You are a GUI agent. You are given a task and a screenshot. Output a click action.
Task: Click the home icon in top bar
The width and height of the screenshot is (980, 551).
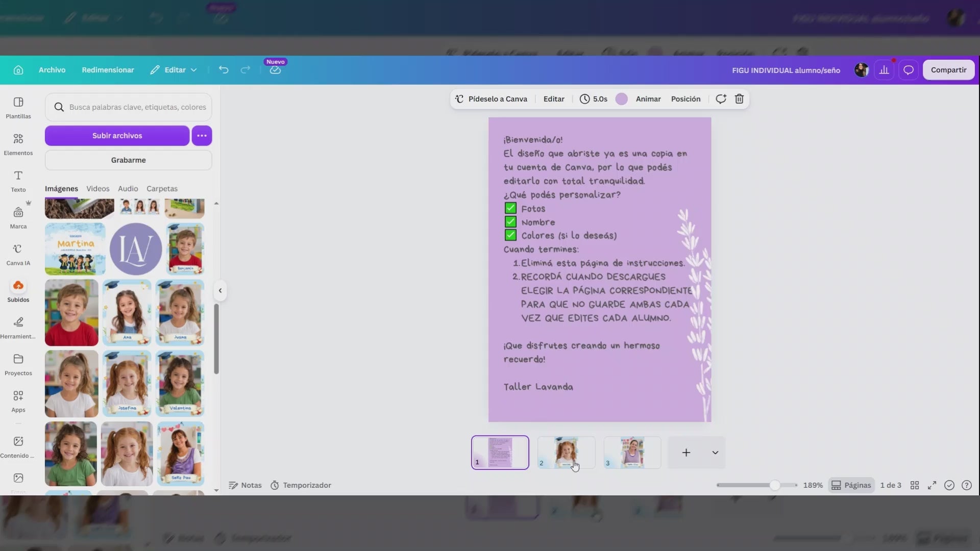[x=18, y=70]
